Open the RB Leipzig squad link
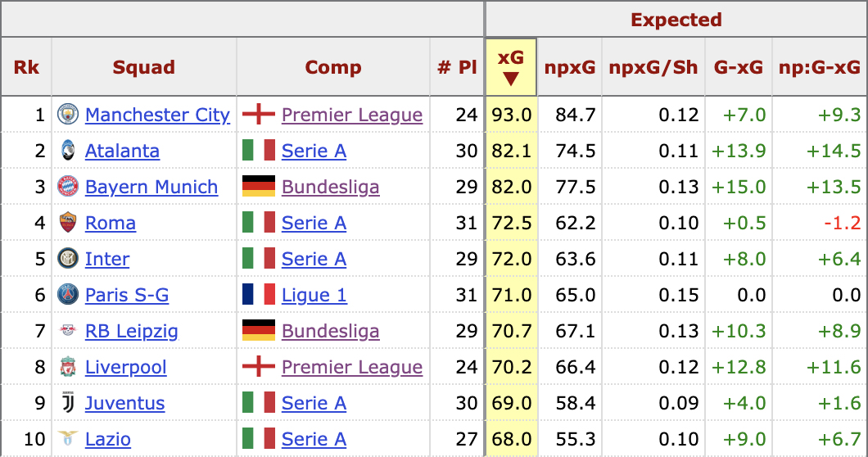 (x=131, y=331)
